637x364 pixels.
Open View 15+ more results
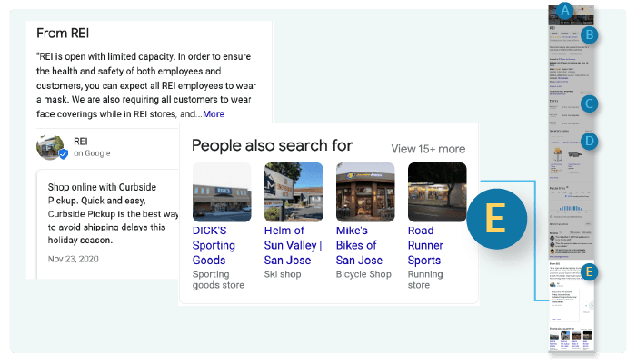point(428,149)
